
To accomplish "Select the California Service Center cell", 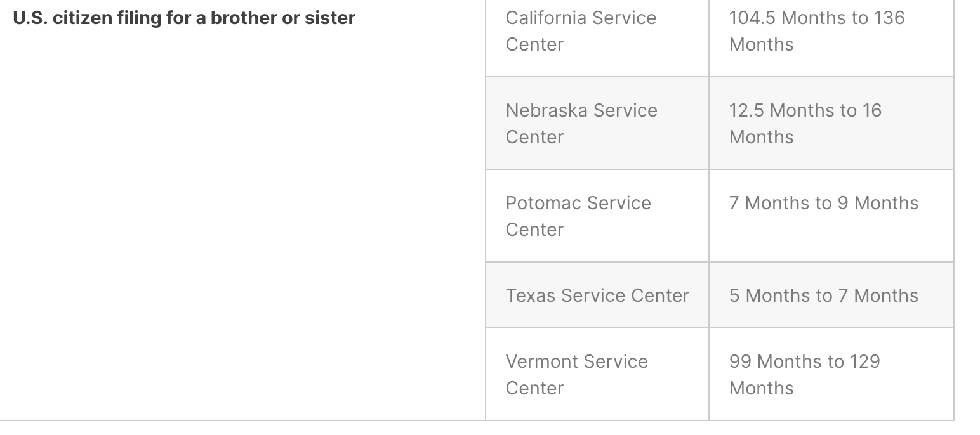I will [597, 38].
